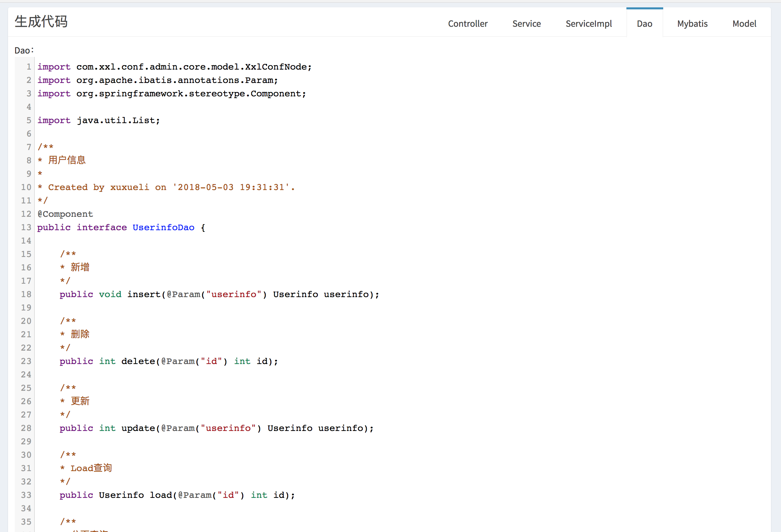The image size is (781, 532).
Task: Click line number 1 in gutter
Action: coord(29,67)
